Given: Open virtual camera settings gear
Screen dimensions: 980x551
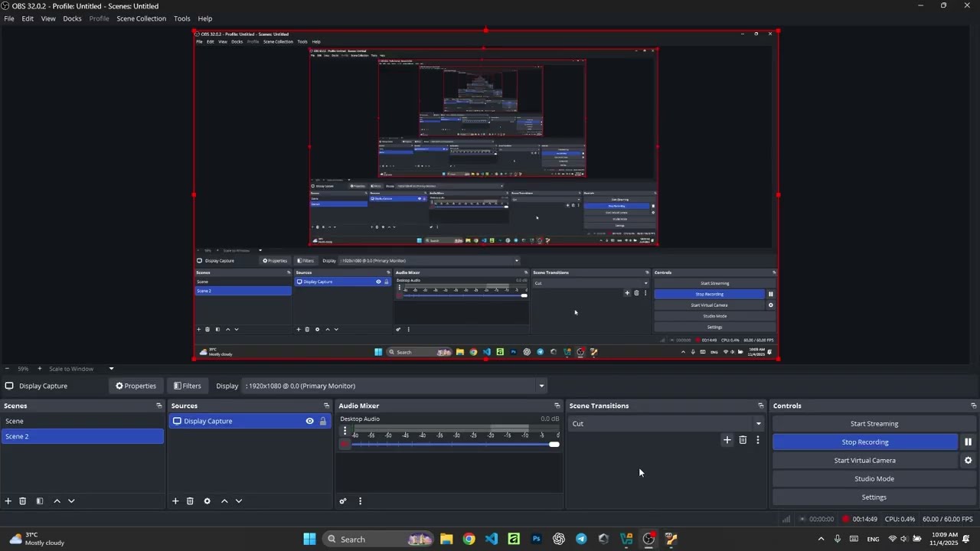Looking at the screenshot, I should (968, 461).
